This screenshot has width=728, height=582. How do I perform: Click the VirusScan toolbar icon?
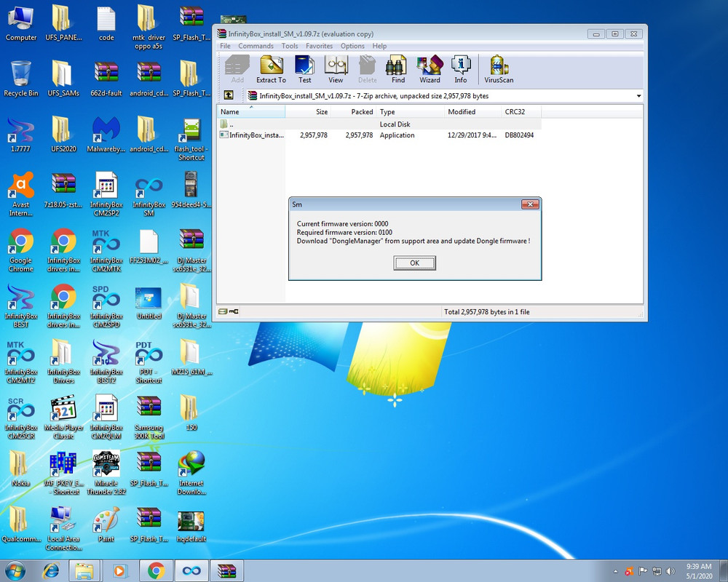click(499, 69)
